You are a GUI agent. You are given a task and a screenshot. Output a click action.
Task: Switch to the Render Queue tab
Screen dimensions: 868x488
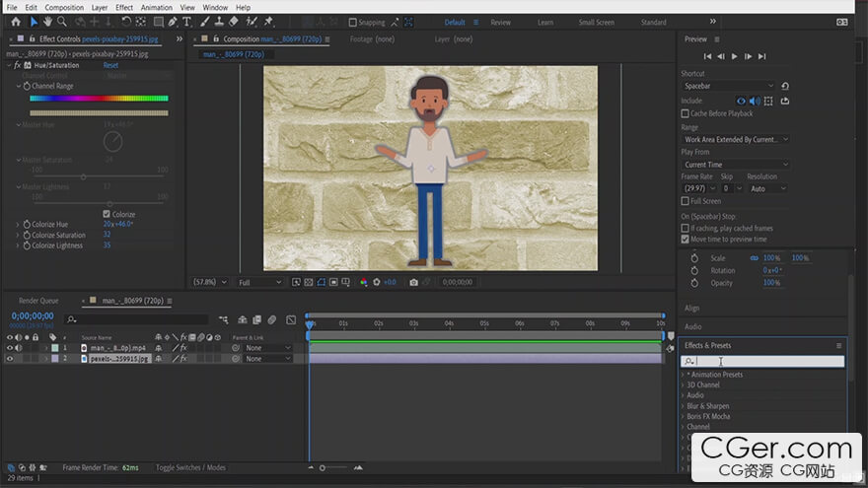[38, 301]
